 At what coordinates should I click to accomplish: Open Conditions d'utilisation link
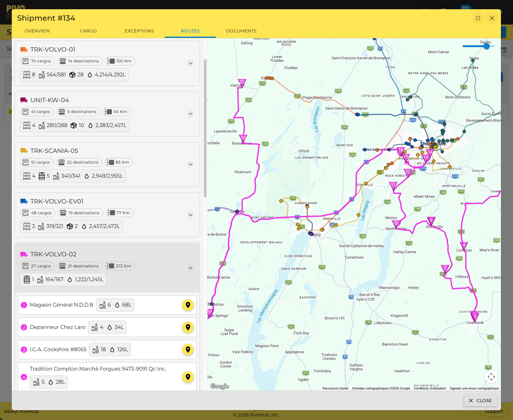click(x=430, y=388)
